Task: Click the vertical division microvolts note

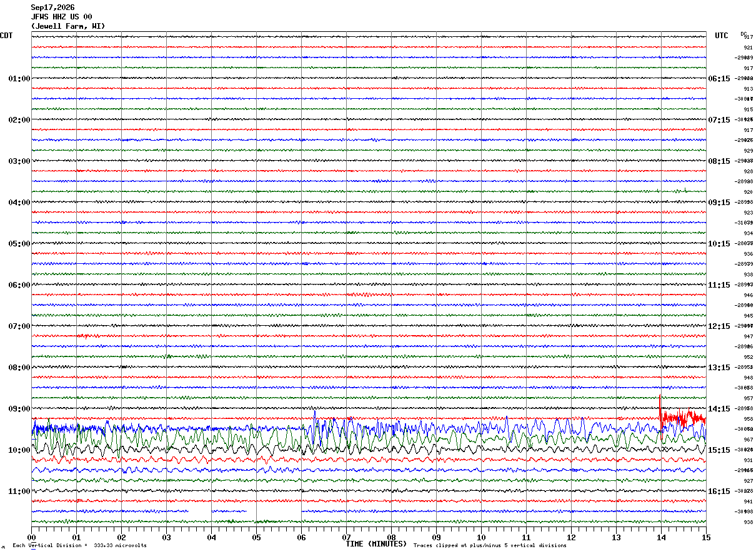Action: pos(79,546)
